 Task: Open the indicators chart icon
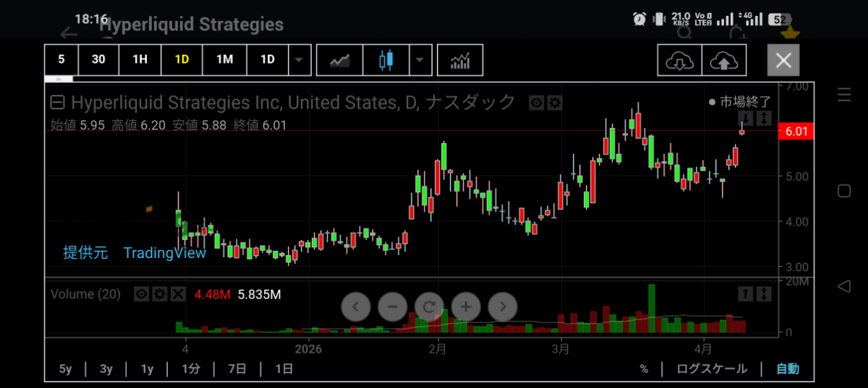click(459, 60)
